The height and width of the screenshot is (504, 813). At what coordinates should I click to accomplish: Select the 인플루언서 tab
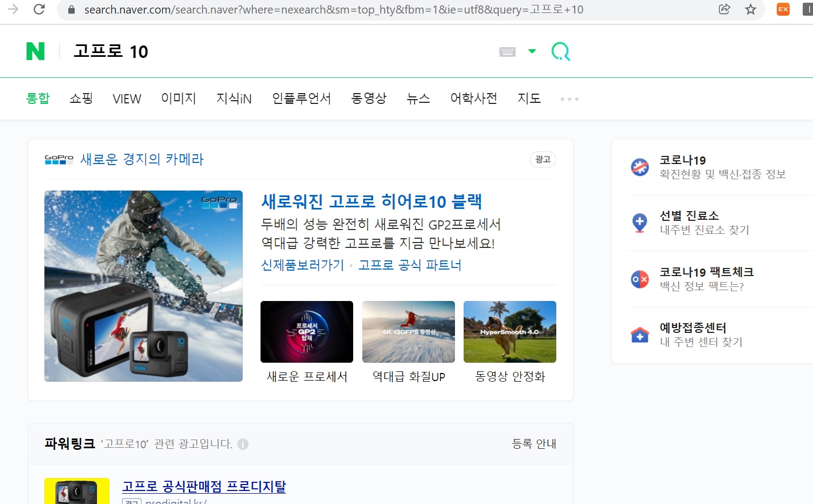pos(302,99)
